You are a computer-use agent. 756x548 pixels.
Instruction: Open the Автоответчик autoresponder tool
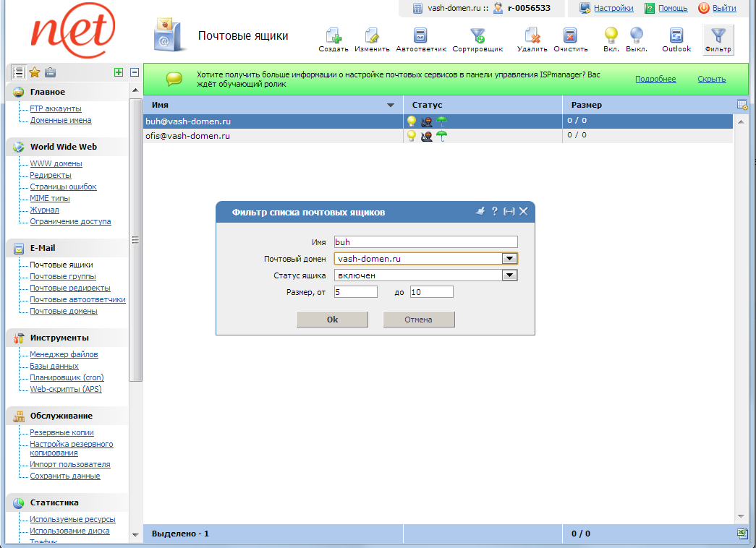coord(420,37)
